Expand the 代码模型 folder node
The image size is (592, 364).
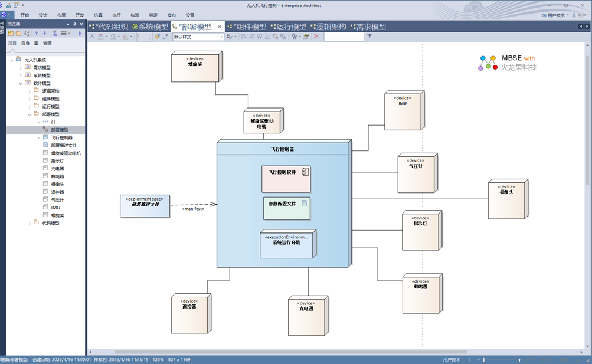[x=30, y=223]
